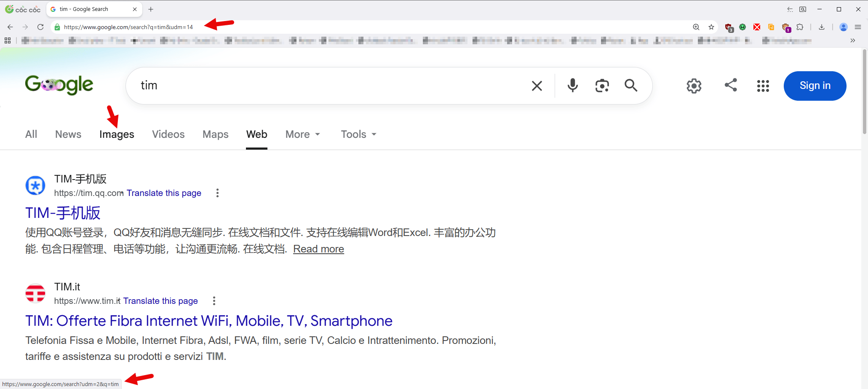Screen dimensions: 868x389
Task: Expand the Tools dropdown
Action: [358, 134]
